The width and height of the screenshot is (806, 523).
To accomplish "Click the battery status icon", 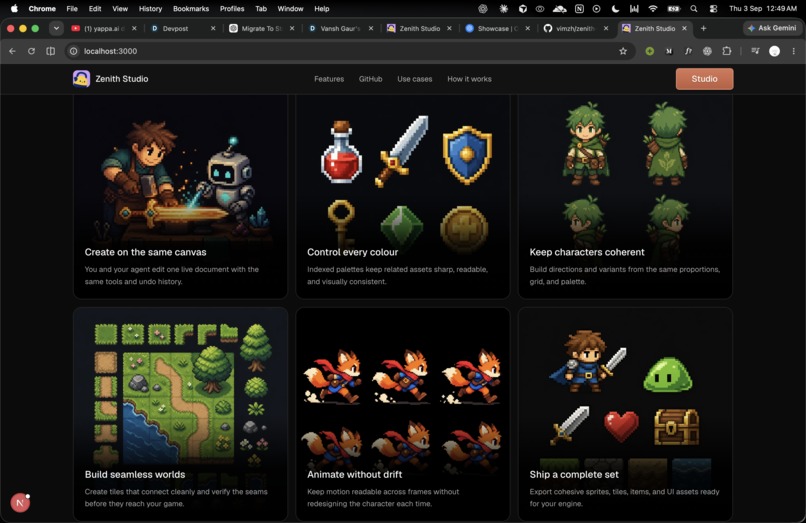I will [673, 9].
